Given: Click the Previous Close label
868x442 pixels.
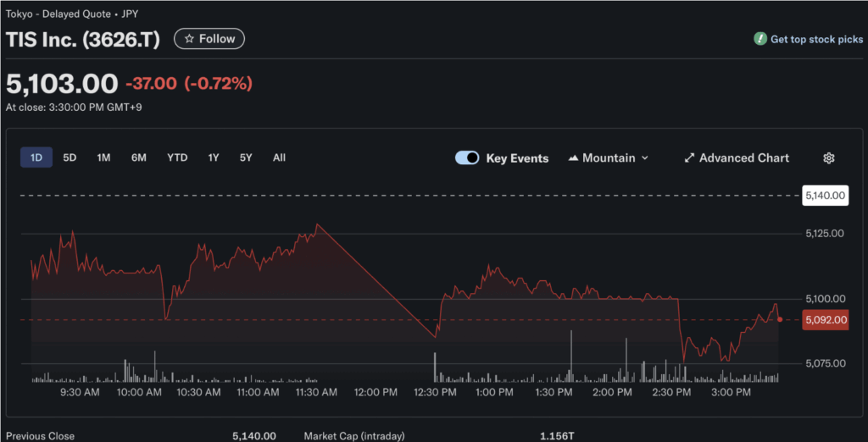Looking at the screenshot, I should click(40, 436).
